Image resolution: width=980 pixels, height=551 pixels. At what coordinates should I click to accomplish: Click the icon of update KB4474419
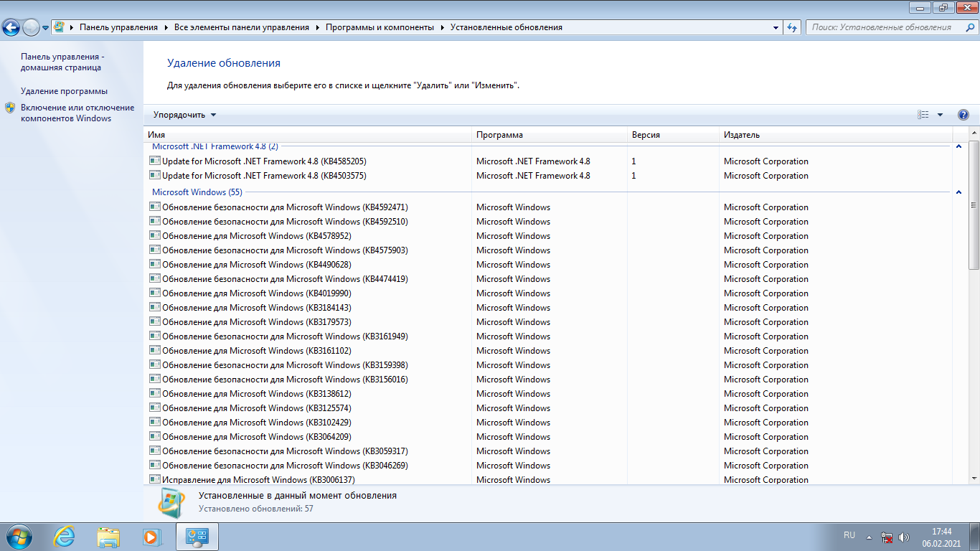(x=154, y=278)
